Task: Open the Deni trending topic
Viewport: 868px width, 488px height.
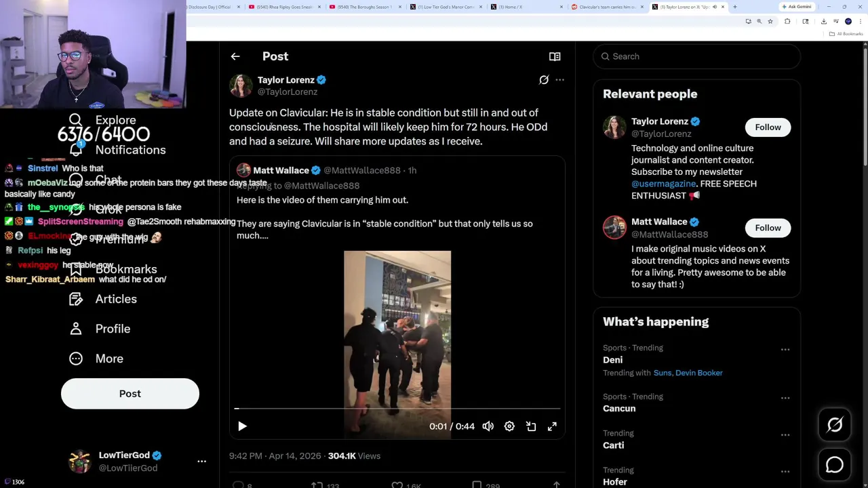Action: 612,360
